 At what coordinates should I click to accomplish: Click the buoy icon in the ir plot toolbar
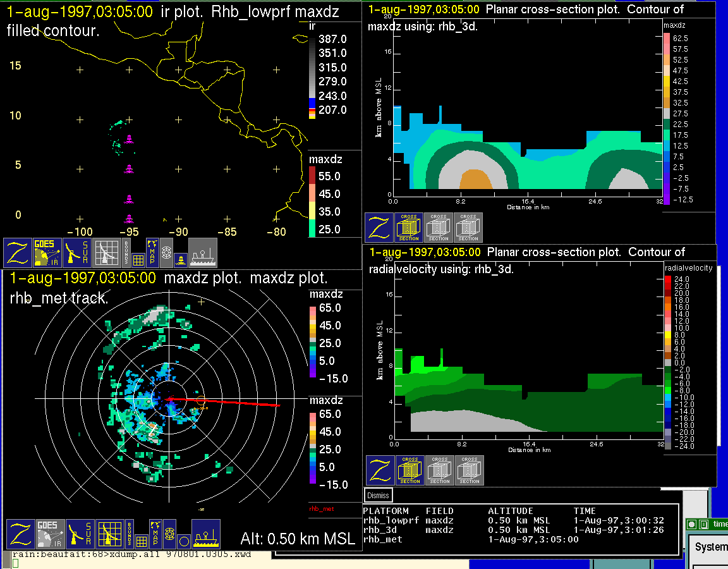181,259
